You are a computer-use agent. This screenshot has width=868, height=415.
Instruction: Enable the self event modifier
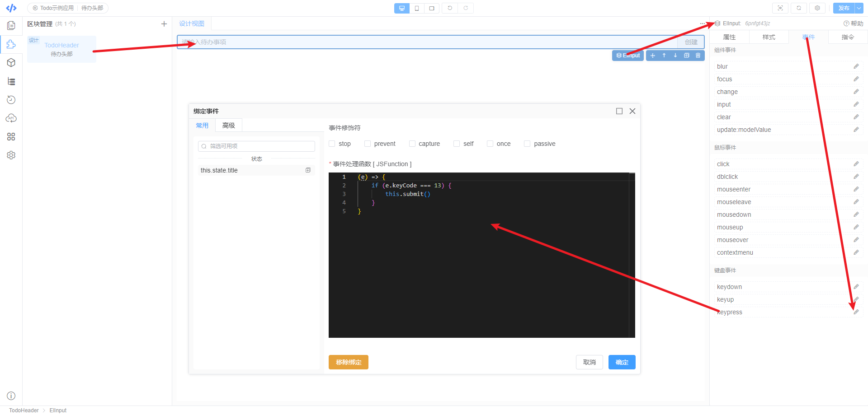(x=457, y=144)
